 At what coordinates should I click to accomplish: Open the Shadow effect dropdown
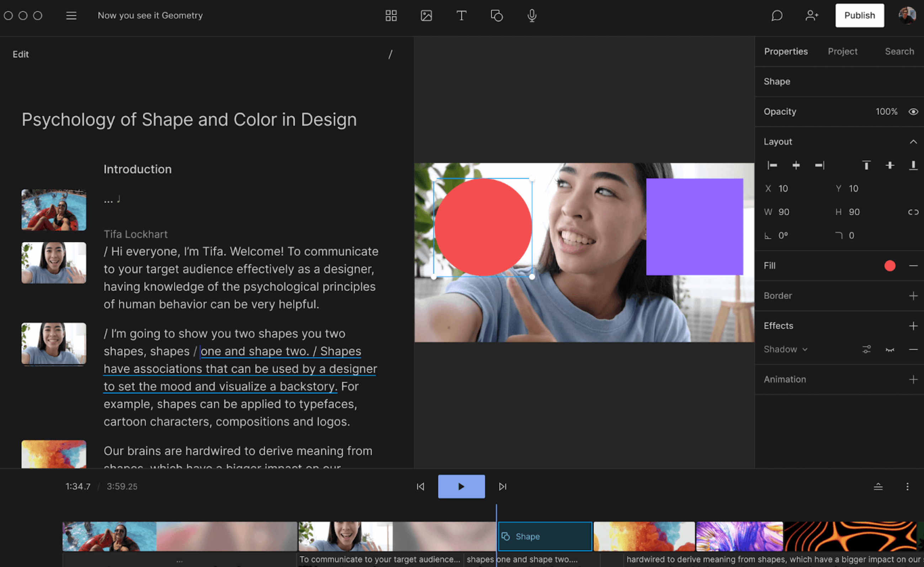click(x=786, y=349)
